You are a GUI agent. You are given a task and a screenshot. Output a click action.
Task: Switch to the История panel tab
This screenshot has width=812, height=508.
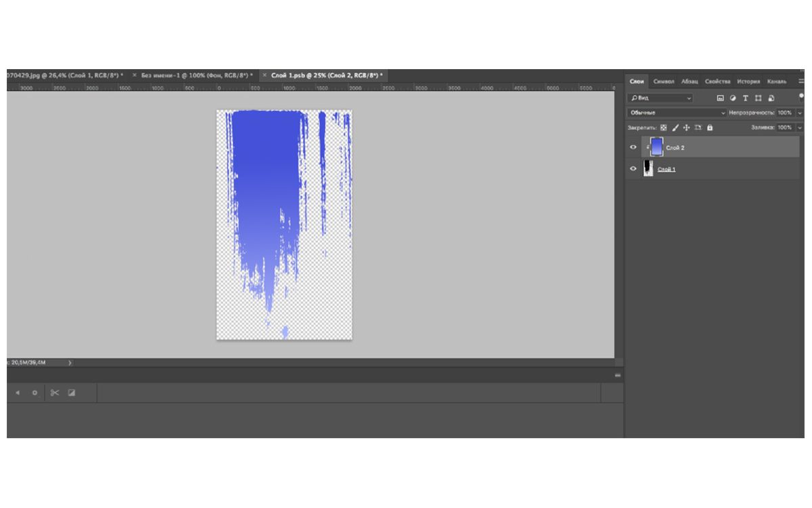[x=748, y=81]
